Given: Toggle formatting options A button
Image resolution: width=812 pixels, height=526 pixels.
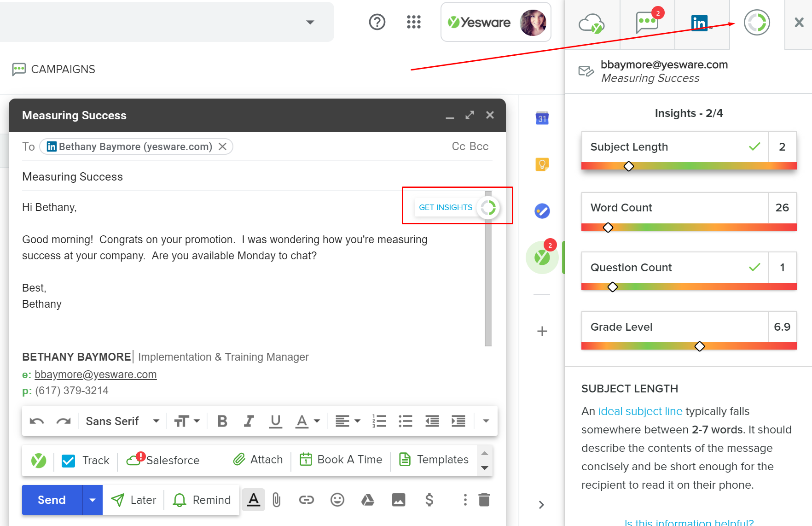Looking at the screenshot, I should (253, 500).
